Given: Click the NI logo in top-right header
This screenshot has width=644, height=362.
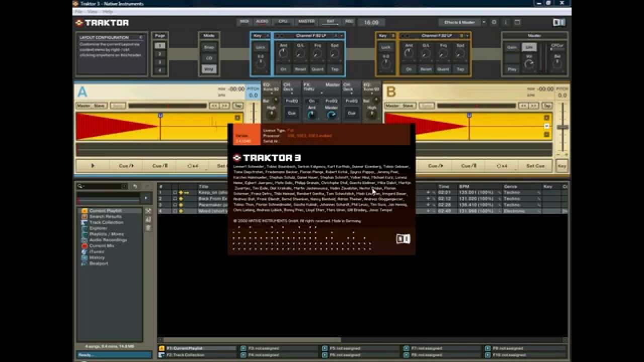Looking at the screenshot, I should (559, 23).
